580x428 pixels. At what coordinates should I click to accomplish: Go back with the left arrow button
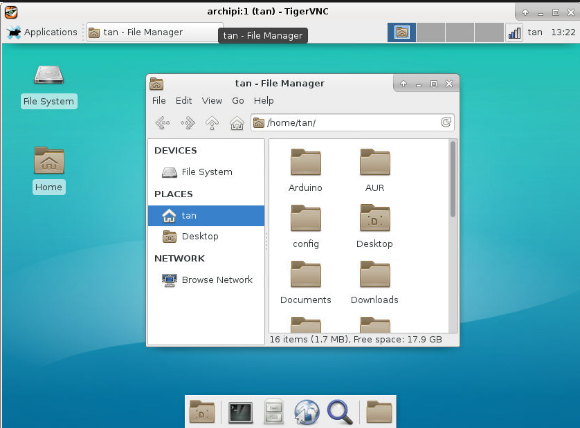(x=163, y=123)
